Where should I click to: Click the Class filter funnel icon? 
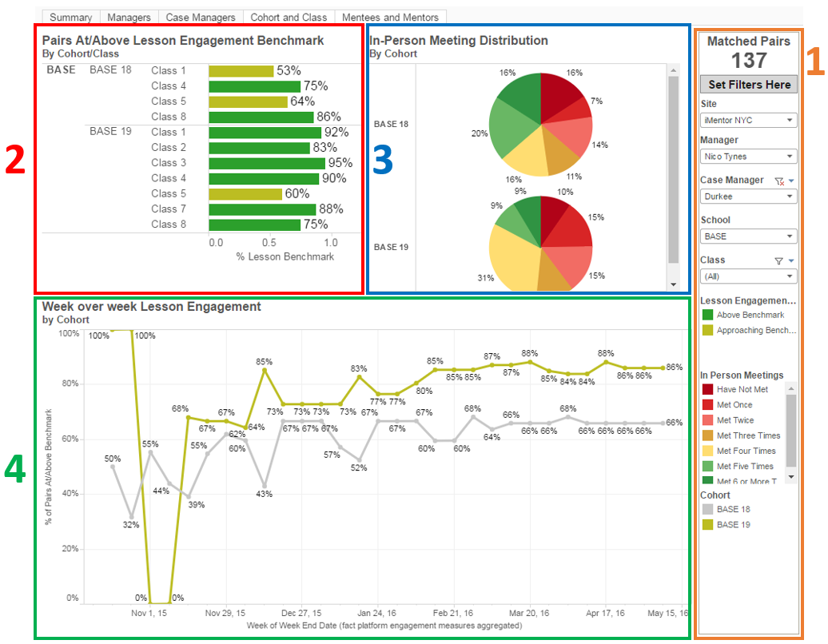tap(778, 260)
